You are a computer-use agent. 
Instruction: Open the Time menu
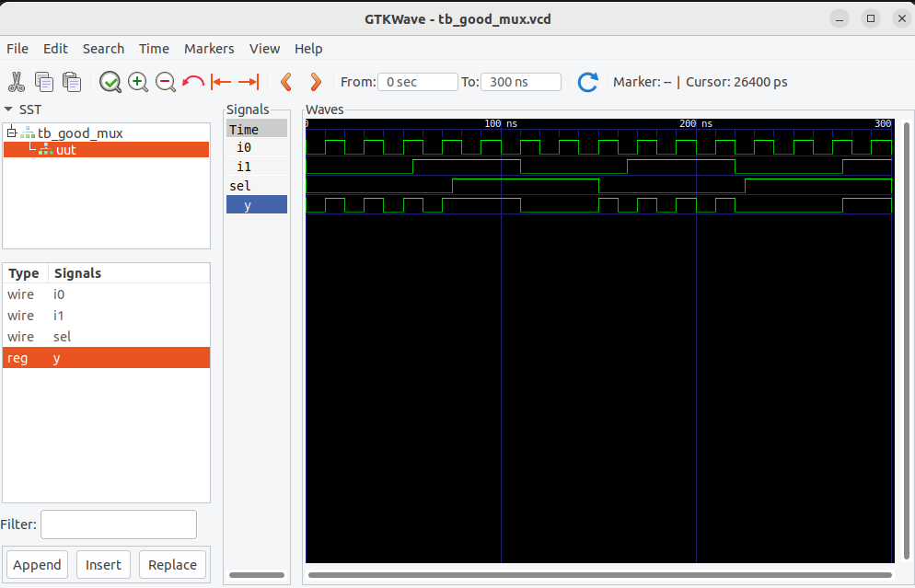pyautogui.click(x=154, y=49)
